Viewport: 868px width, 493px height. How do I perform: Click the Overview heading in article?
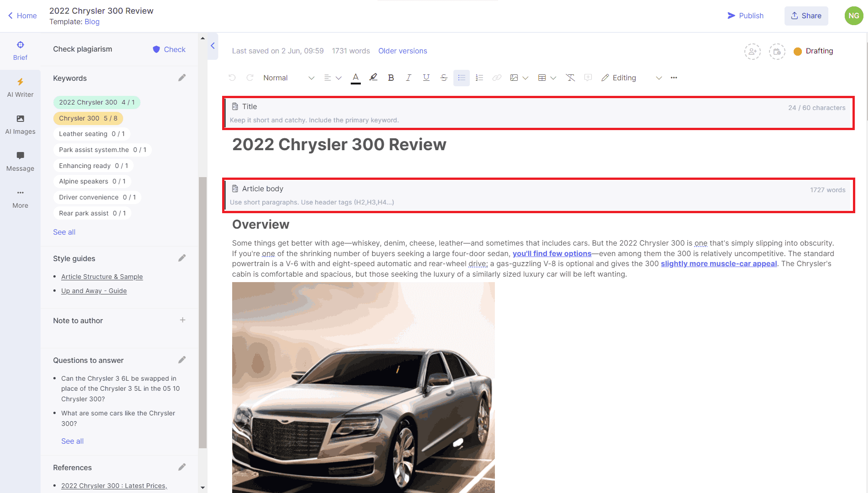click(x=261, y=225)
